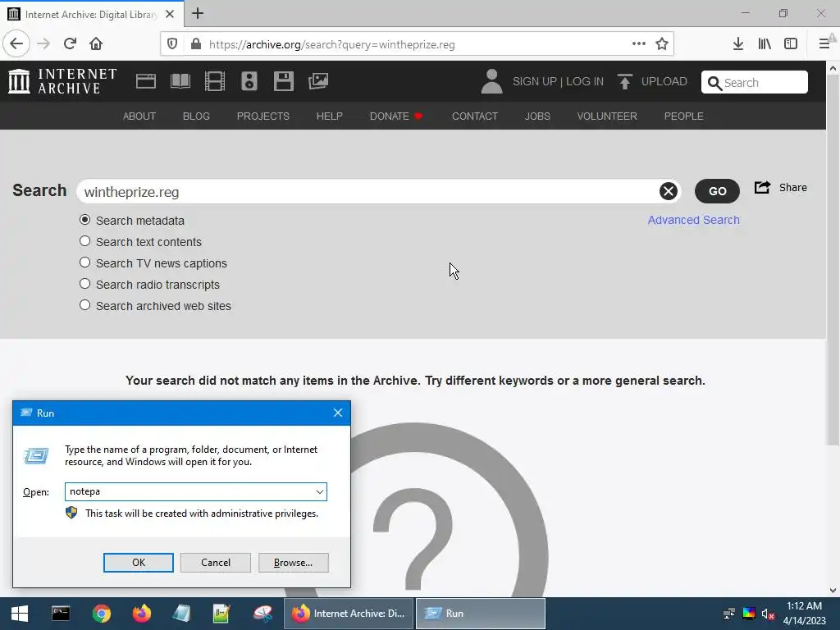Toggle Firefox sidebar icon

point(791,44)
